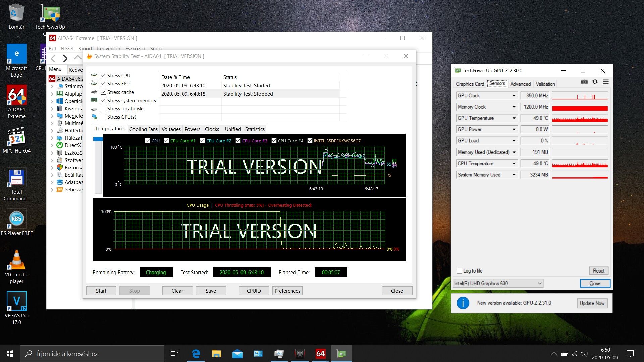Open Mail app from the taskbar
Image resolution: width=644 pixels, height=362 pixels.
[237, 354]
